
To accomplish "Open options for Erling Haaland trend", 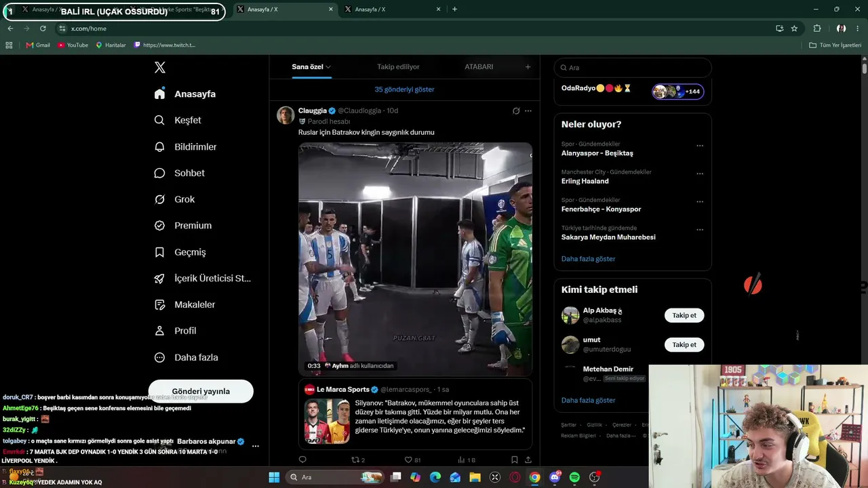I will point(700,174).
